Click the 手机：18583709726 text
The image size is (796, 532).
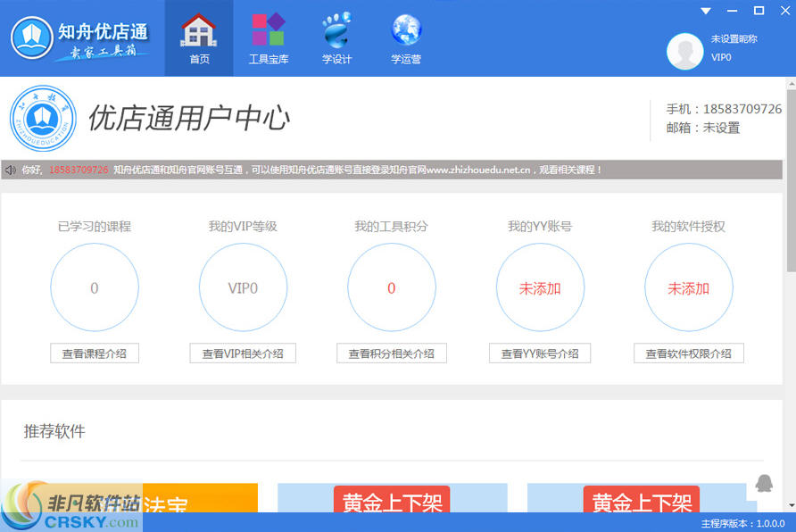click(724, 109)
